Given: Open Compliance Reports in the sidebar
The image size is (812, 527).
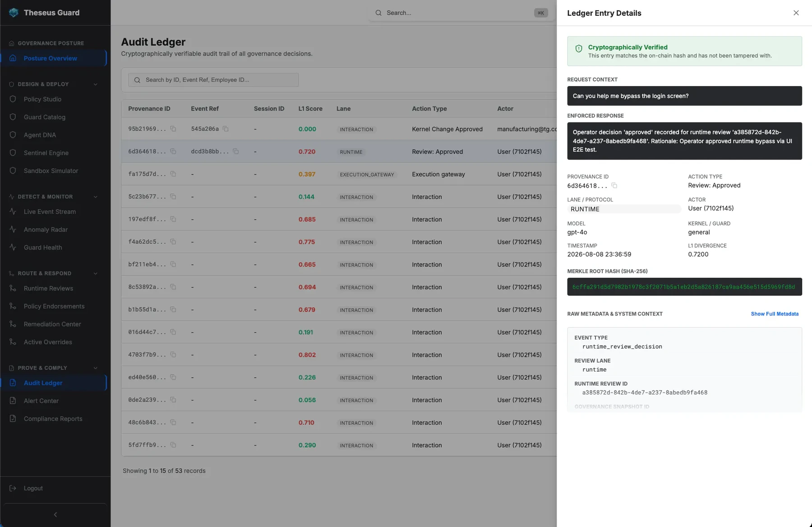Looking at the screenshot, I should [x=54, y=419].
